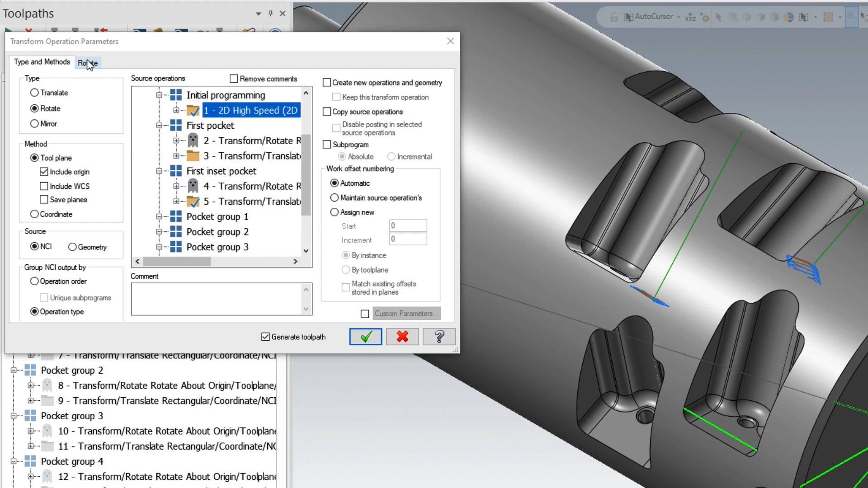Scroll down the source operations list
This screenshot has height=488, width=868.
click(305, 250)
